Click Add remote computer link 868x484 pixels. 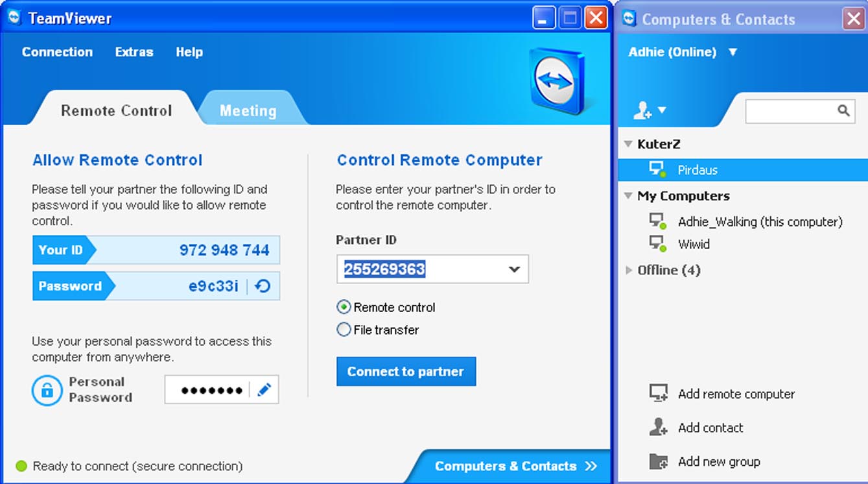pyautogui.click(x=736, y=394)
